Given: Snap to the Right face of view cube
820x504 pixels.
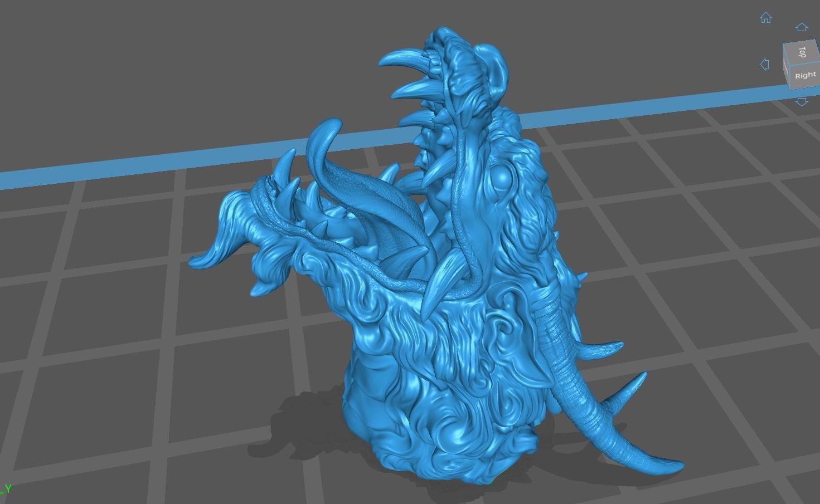Looking at the screenshot, I should [804, 75].
